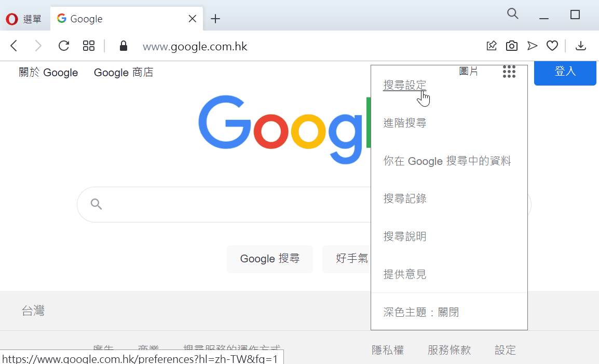Click the www.google.com.hk address field
Viewport: 599px width, 364px height.
195,47
